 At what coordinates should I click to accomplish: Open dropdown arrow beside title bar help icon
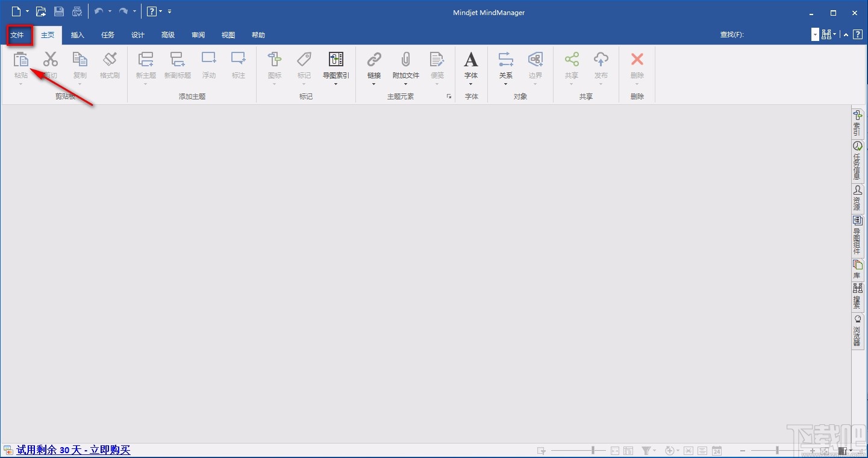pyautogui.click(x=161, y=11)
